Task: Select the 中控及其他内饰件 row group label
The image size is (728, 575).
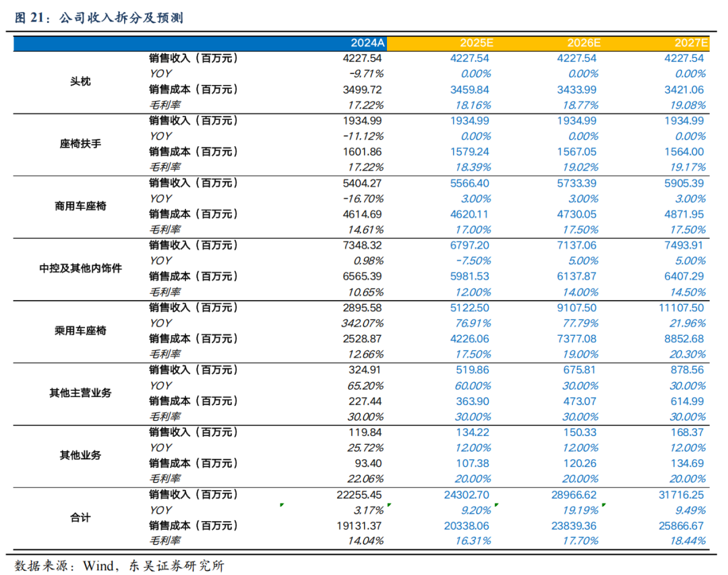Action: coord(80,268)
